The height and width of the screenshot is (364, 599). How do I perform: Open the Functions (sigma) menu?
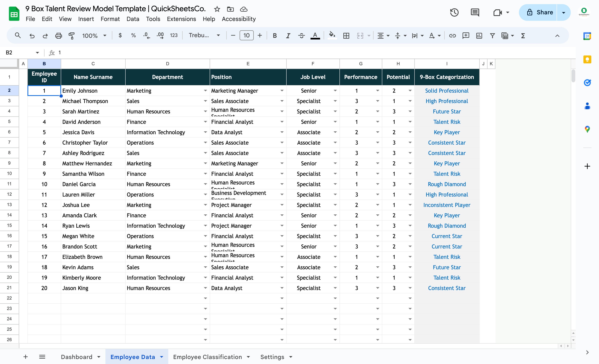click(x=523, y=36)
